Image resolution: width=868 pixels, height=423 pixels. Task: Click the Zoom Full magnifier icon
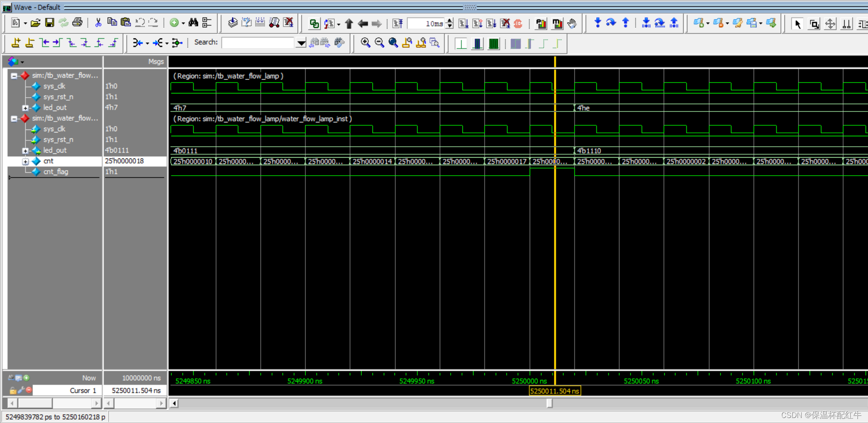tap(393, 43)
